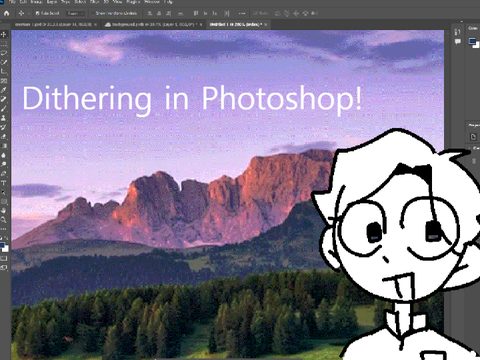
Task: Select the Rectangle shape tool
Action: tap(4, 201)
